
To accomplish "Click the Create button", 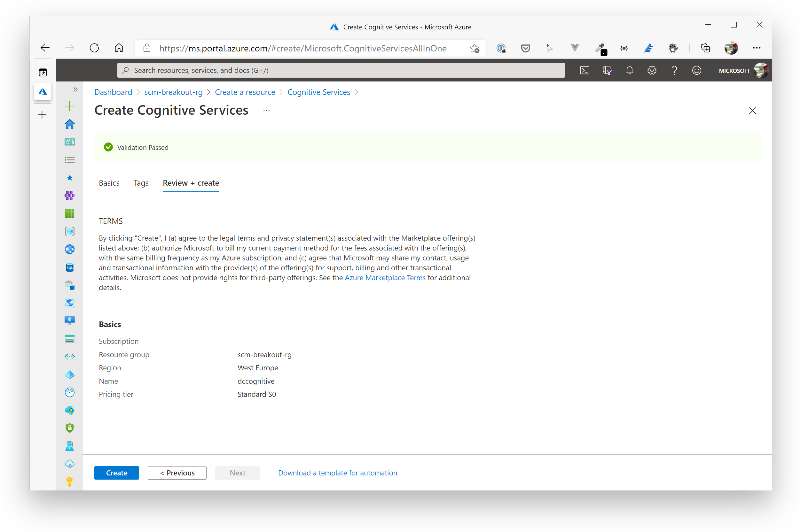I will [x=116, y=473].
